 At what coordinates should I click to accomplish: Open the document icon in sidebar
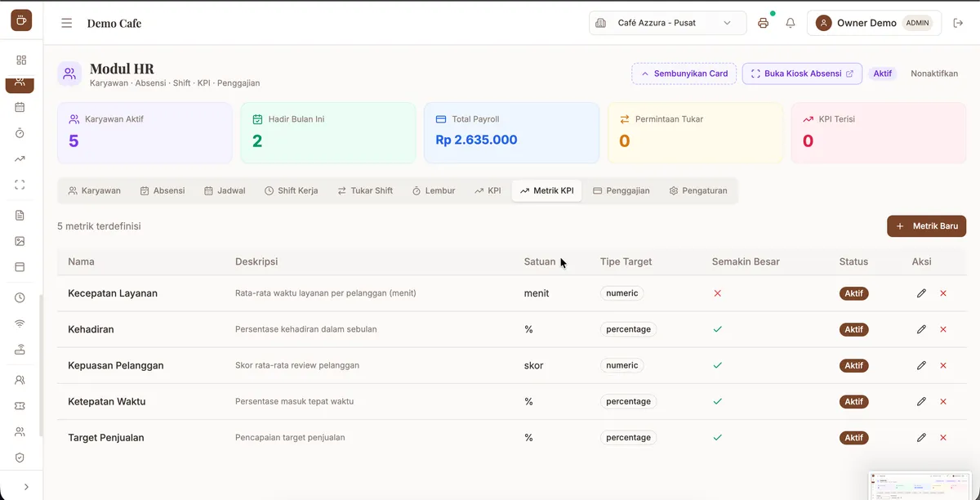pyautogui.click(x=20, y=215)
